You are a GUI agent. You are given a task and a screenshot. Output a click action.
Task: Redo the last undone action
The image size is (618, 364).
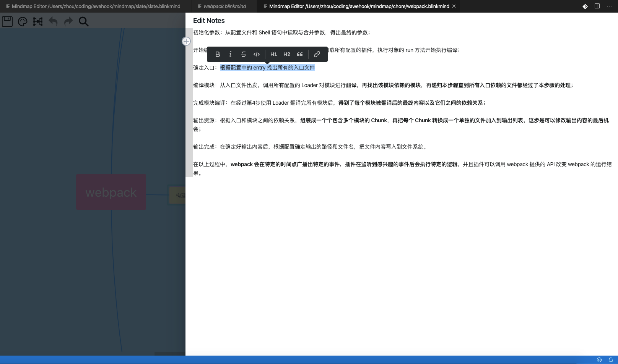coord(68,21)
